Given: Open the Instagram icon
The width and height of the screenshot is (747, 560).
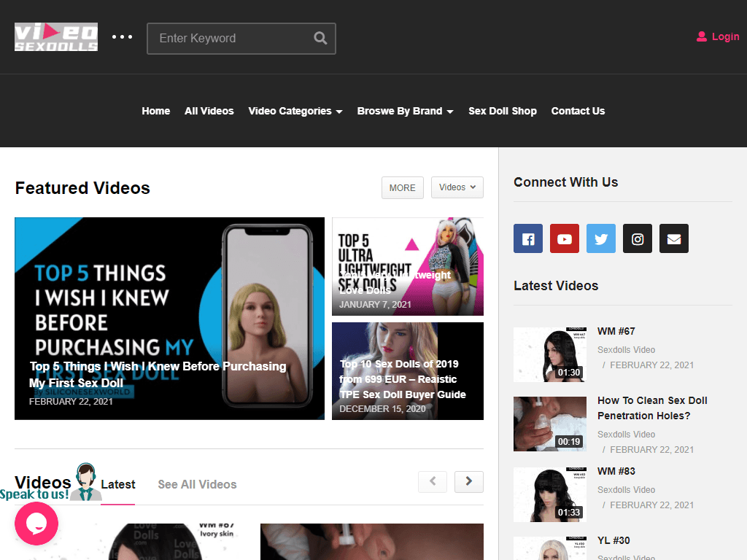Looking at the screenshot, I should click(x=638, y=238).
